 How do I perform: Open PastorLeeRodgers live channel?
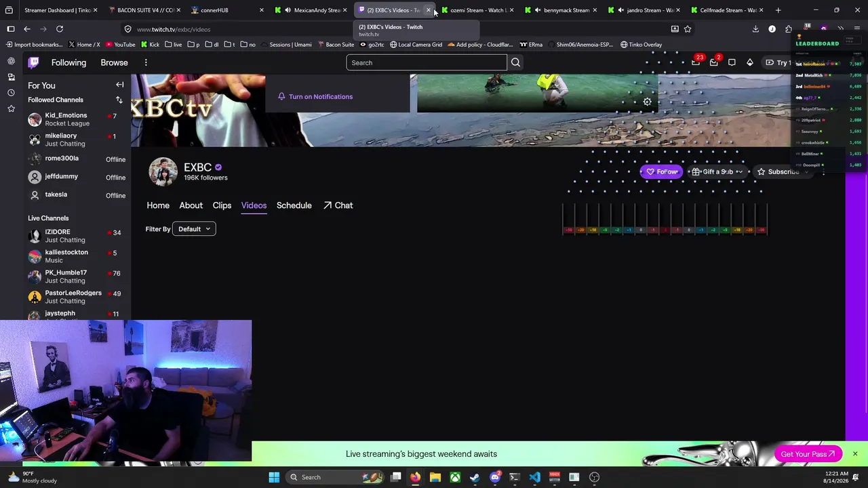click(x=77, y=297)
